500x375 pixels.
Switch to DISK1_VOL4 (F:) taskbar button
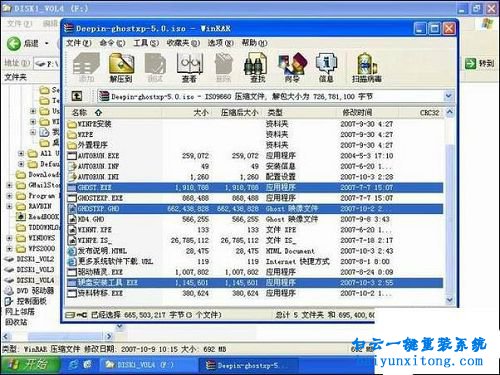tap(148, 365)
